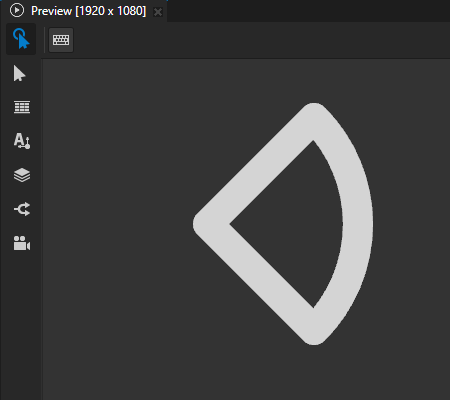This screenshot has width=450, height=400.
Task: Click the pie slice shape in preview
Action: (x=283, y=224)
